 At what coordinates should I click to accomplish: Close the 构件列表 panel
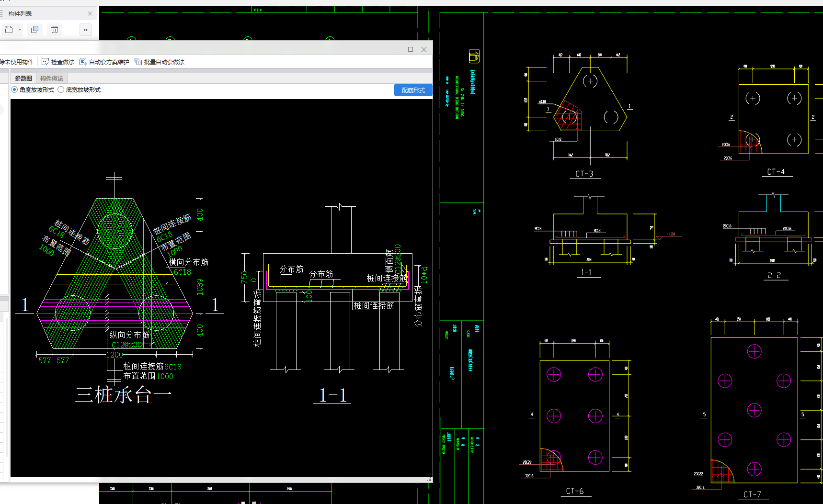click(90, 13)
